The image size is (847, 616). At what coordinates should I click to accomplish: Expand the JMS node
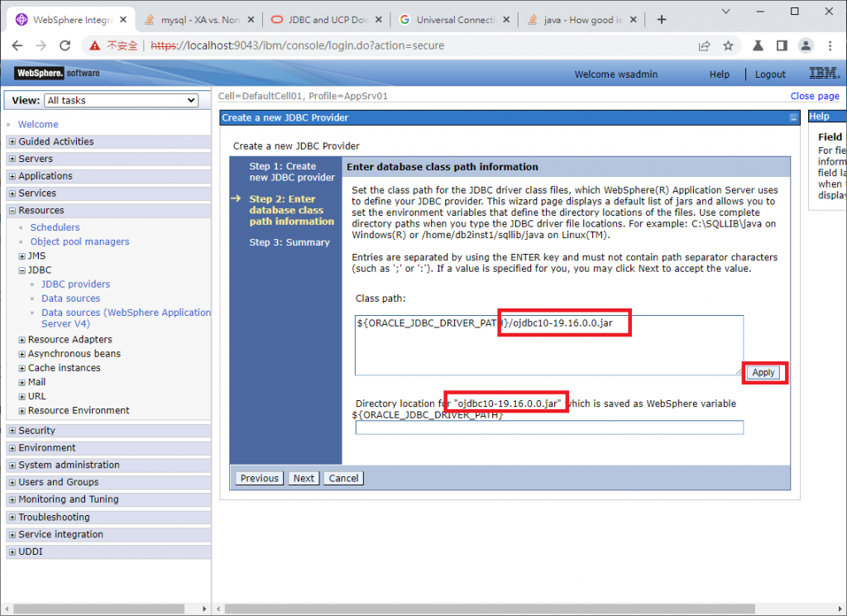click(22, 255)
